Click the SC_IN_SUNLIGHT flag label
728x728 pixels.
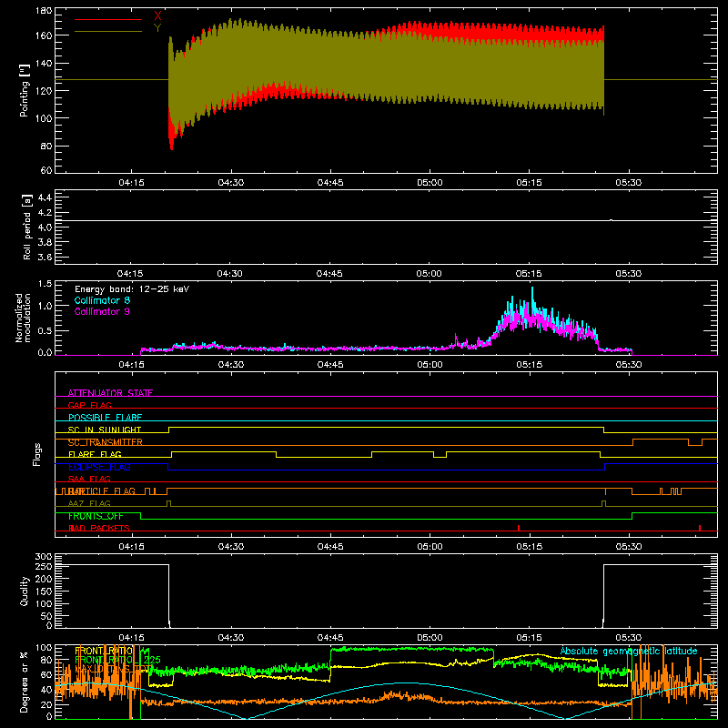[105, 430]
